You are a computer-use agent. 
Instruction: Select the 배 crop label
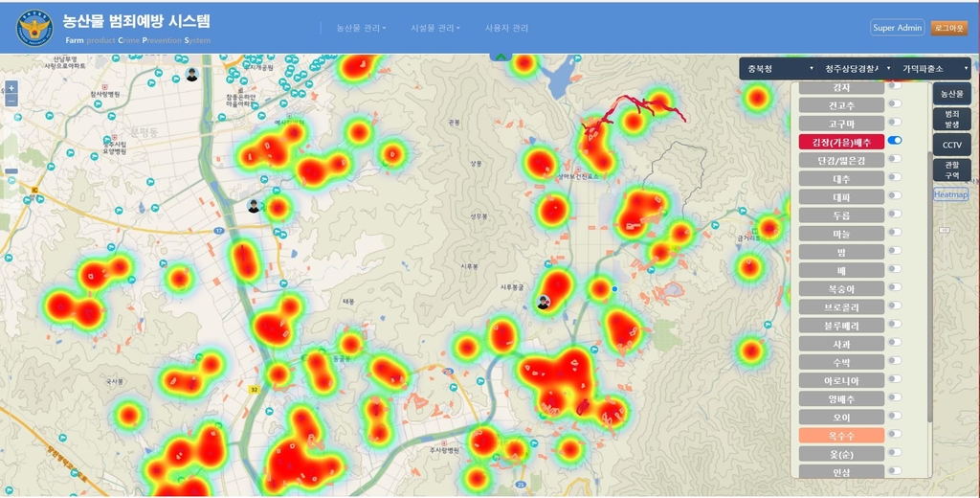tap(841, 270)
